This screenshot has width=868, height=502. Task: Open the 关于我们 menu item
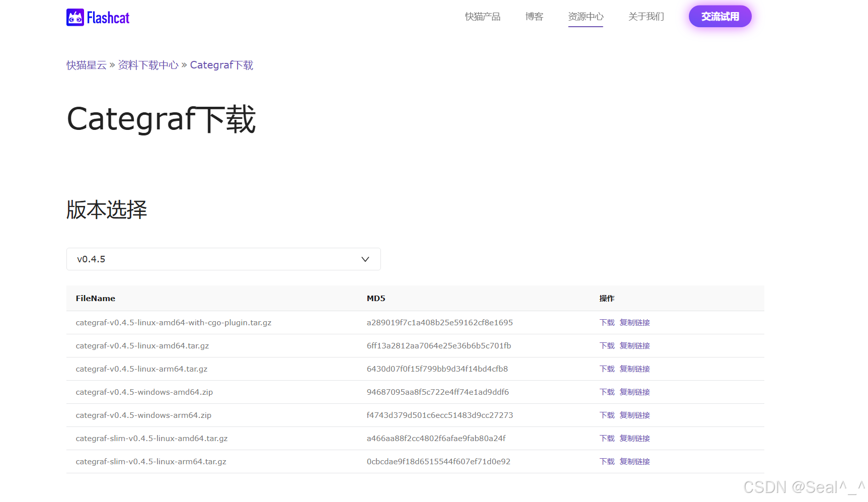point(646,17)
